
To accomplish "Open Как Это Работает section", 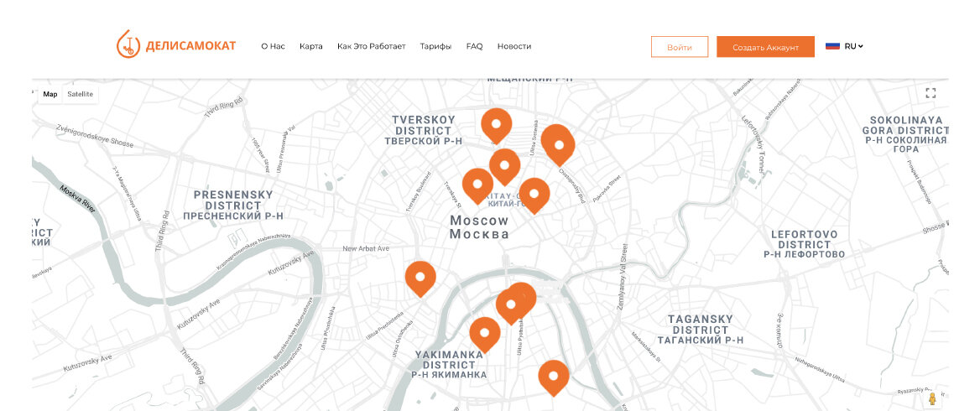I will [371, 46].
